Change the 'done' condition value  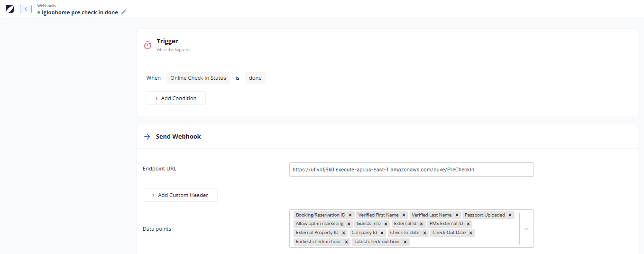pyautogui.click(x=255, y=78)
